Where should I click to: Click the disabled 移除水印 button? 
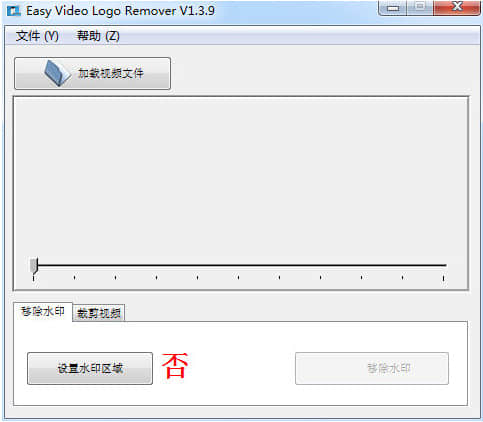pos(372,368)
